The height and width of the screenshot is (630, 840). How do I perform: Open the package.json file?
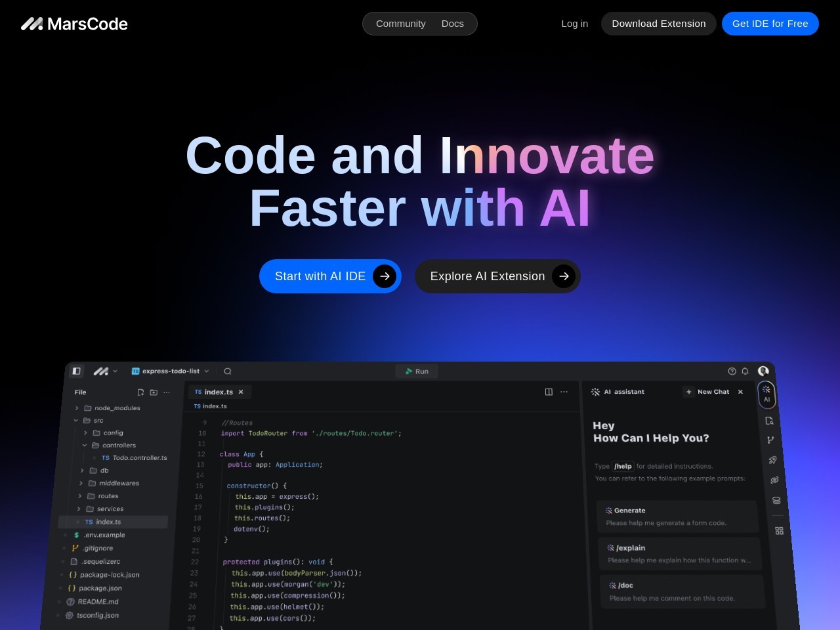pos(94,588)
